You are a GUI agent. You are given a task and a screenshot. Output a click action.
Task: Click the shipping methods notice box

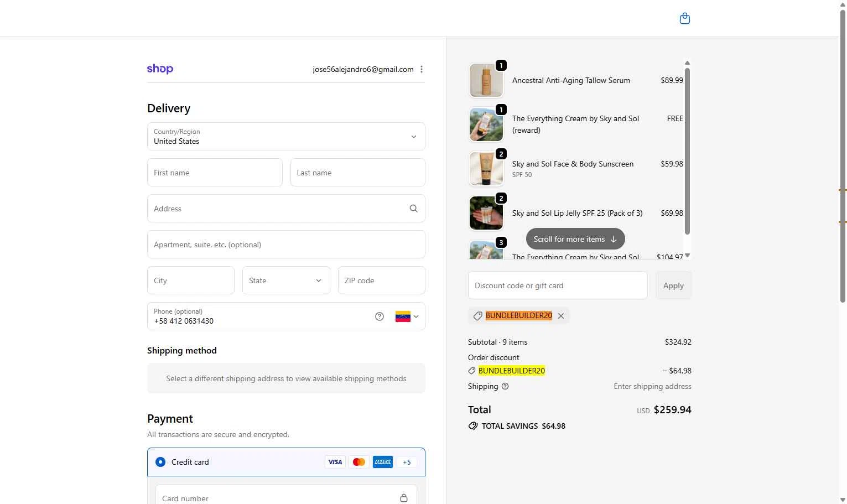[x=286, y=378]
